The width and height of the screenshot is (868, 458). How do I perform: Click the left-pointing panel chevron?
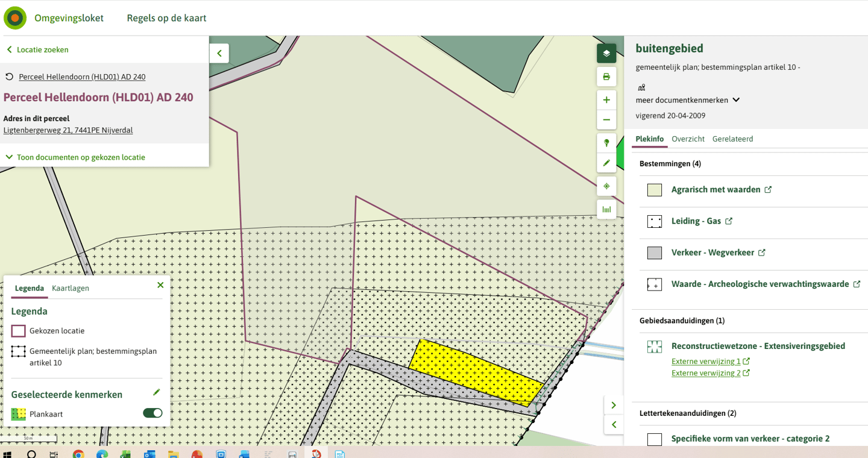point(614,425)
